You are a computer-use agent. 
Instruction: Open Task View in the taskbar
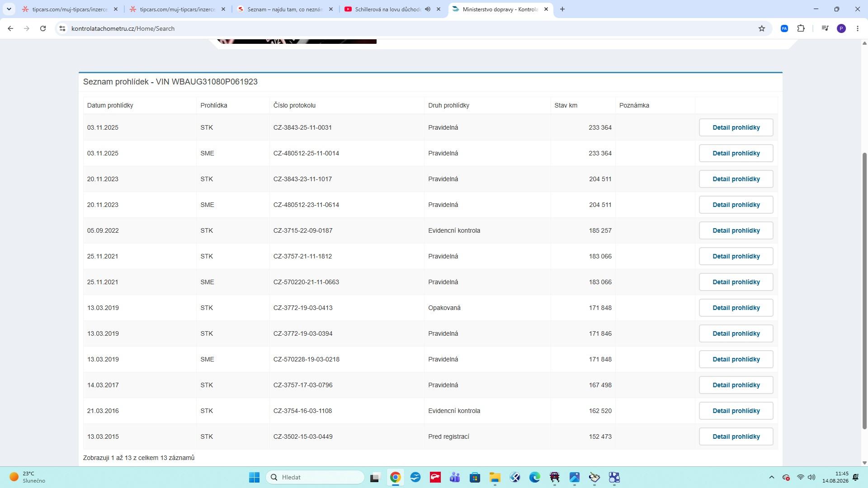375,477
